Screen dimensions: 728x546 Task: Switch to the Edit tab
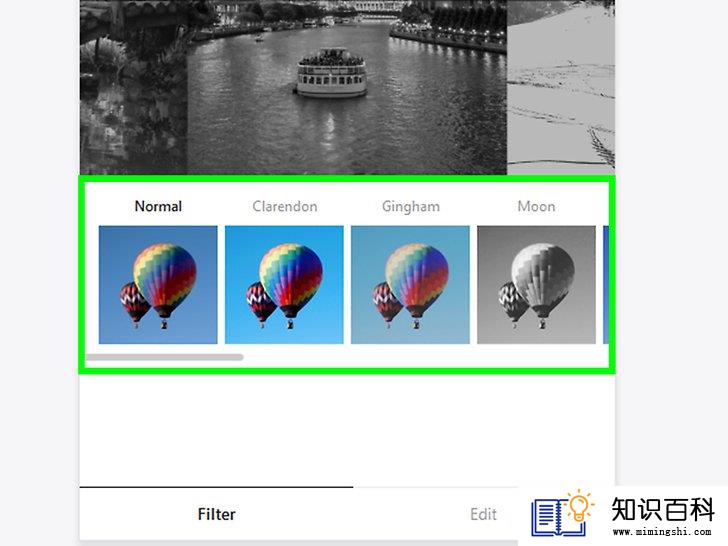tap(483, 514)
